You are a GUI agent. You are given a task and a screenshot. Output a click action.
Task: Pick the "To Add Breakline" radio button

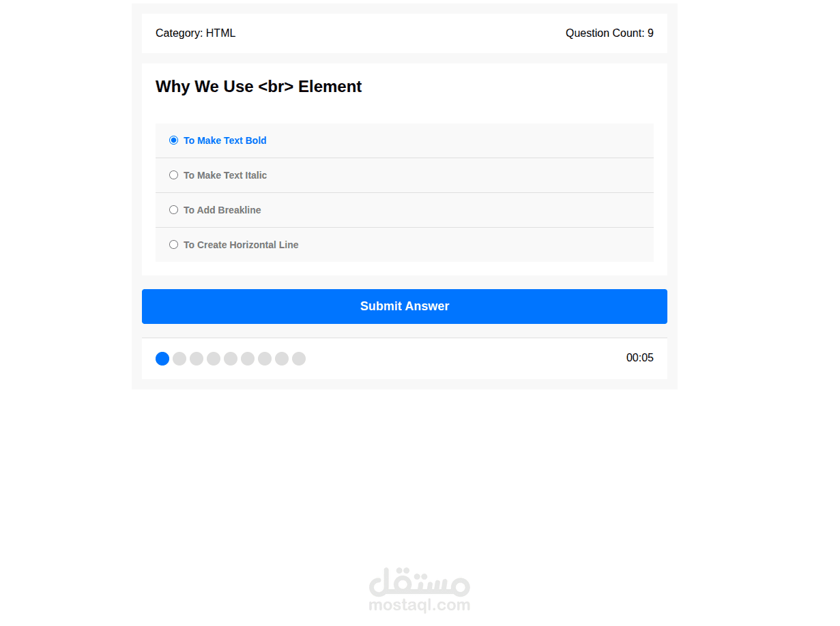click(x=173, y=210)
